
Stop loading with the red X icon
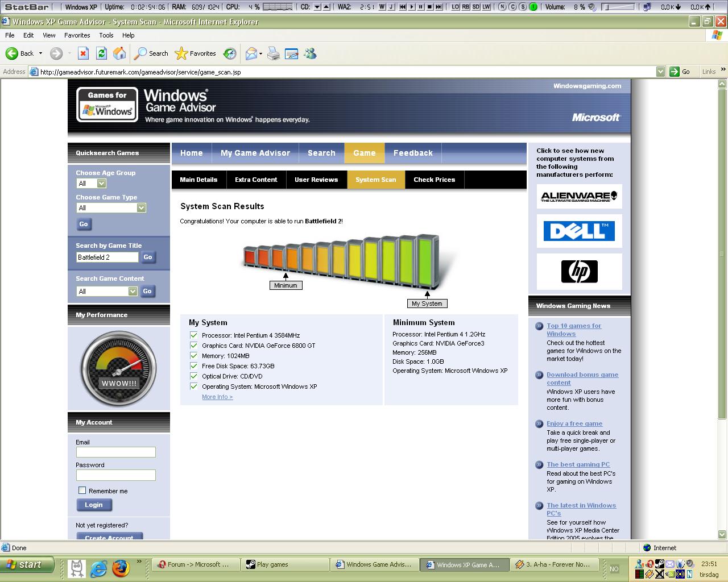[83, 53]
